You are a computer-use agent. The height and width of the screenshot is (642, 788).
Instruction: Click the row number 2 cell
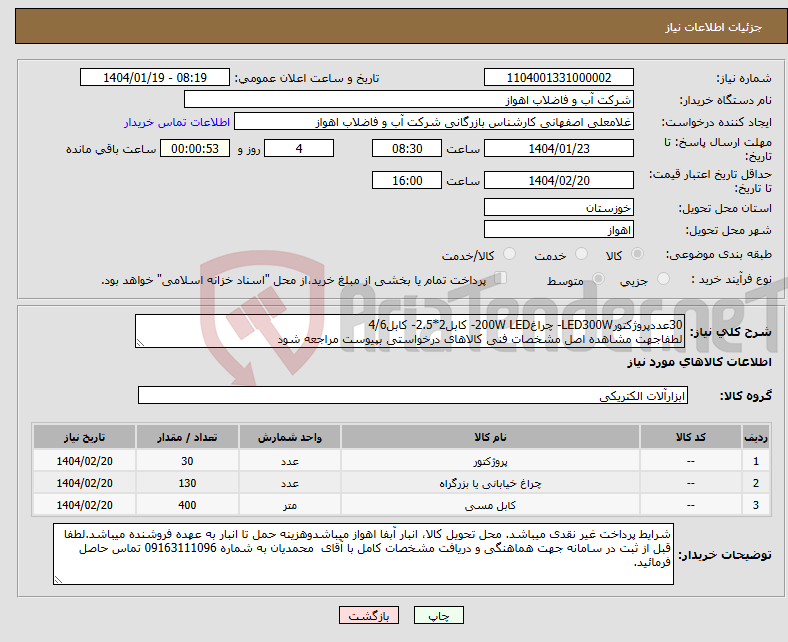(x=755, y=483)
